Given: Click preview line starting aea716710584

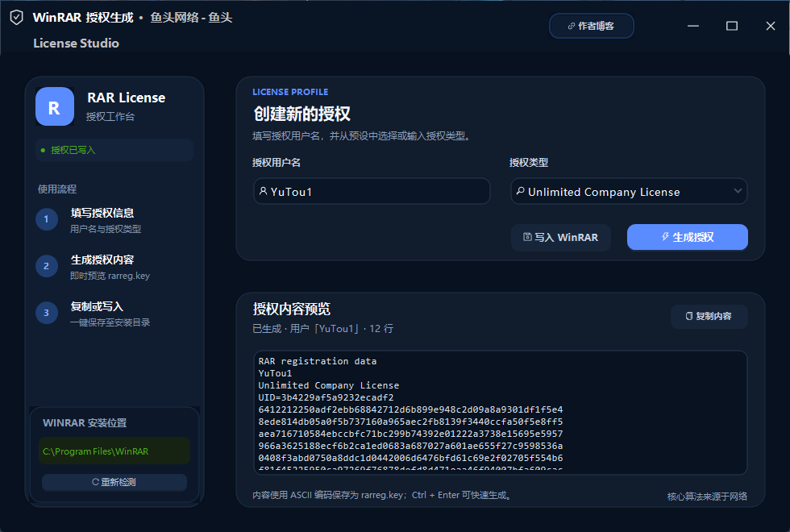Looking at the screenshot, I should [410, 434].
